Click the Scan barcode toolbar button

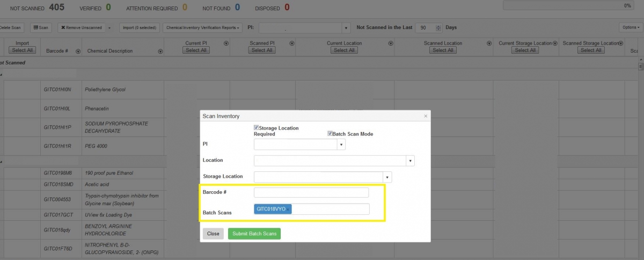[41, 27]
